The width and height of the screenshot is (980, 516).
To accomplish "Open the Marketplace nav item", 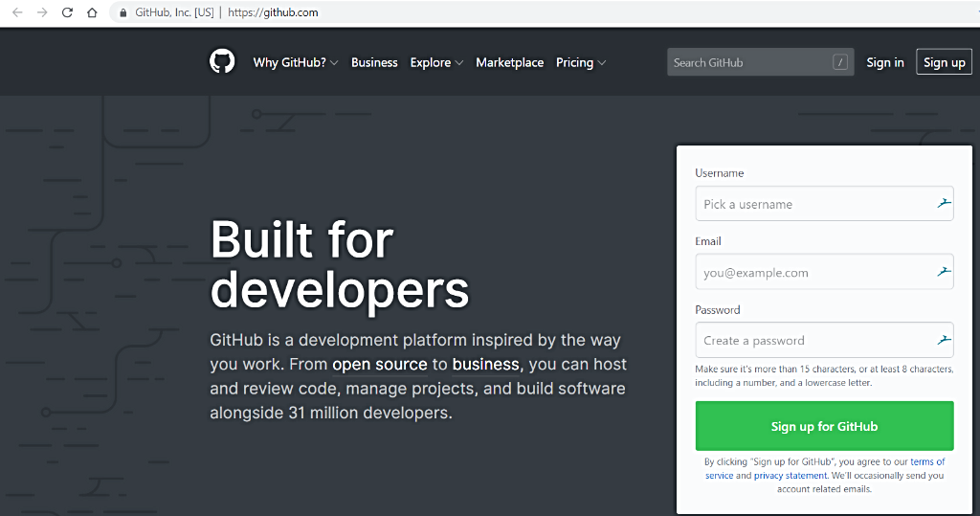I will [509, 62].
